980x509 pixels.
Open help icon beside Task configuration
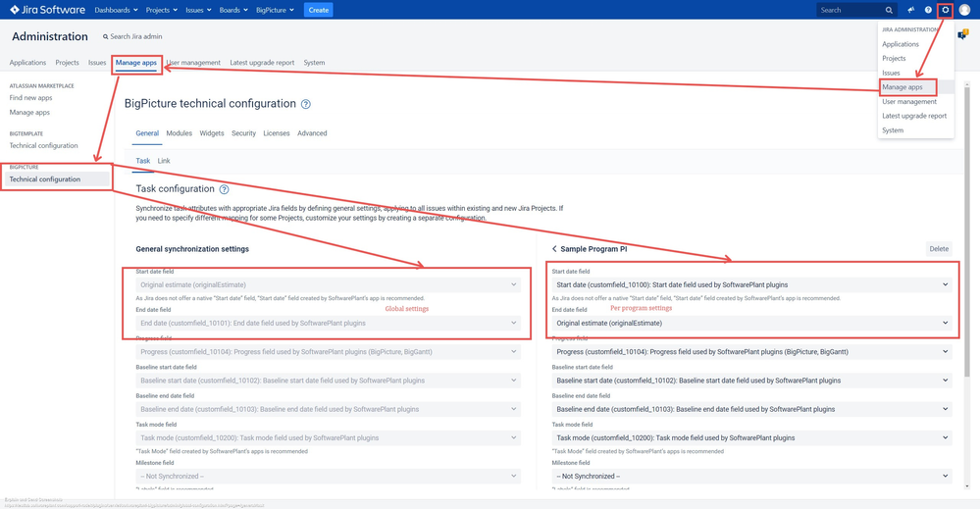pyautogui.click(x=224, y=189)
